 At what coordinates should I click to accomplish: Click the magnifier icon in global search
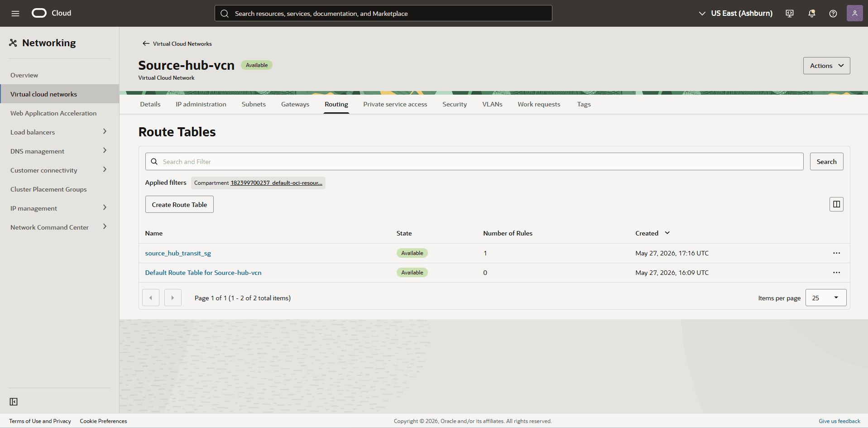coord(225,14)
